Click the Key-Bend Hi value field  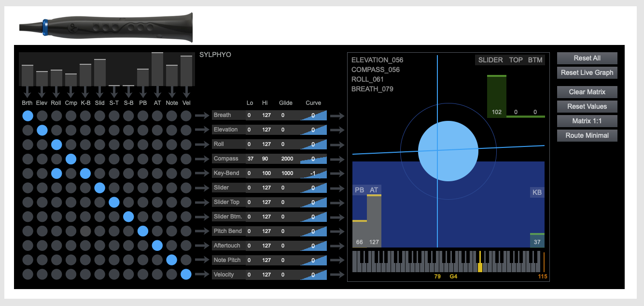[265, 173]
